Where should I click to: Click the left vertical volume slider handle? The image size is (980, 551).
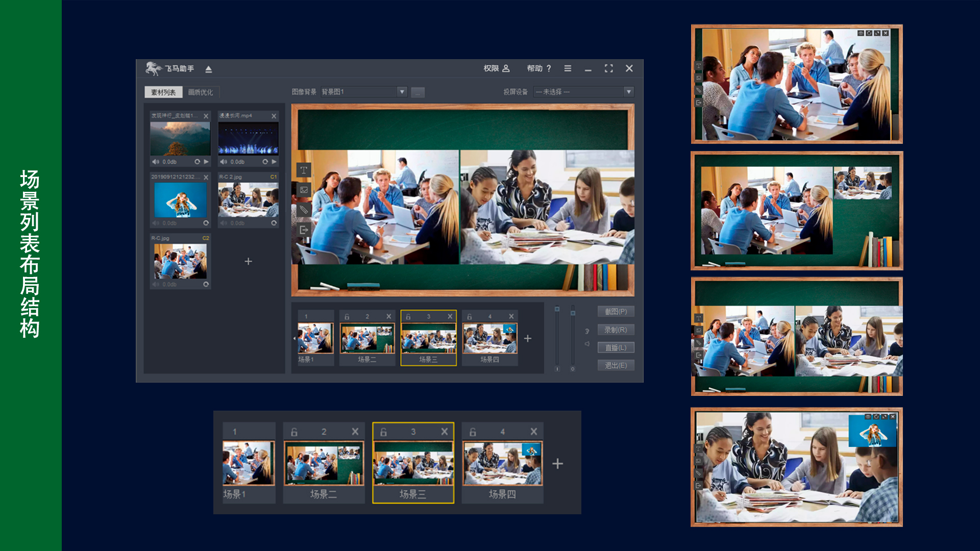557,309
